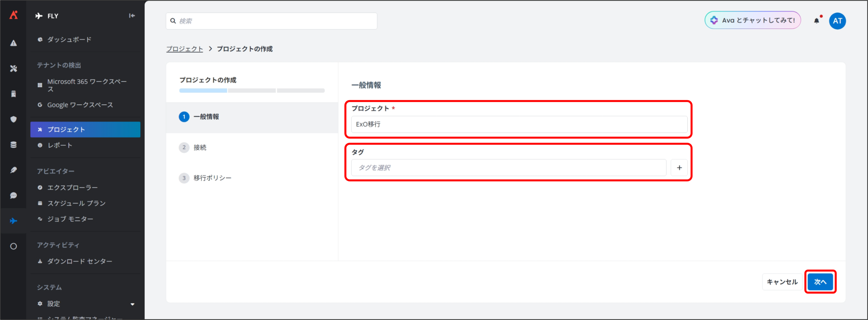Select the 移行ポリシー step

(212, 178)
